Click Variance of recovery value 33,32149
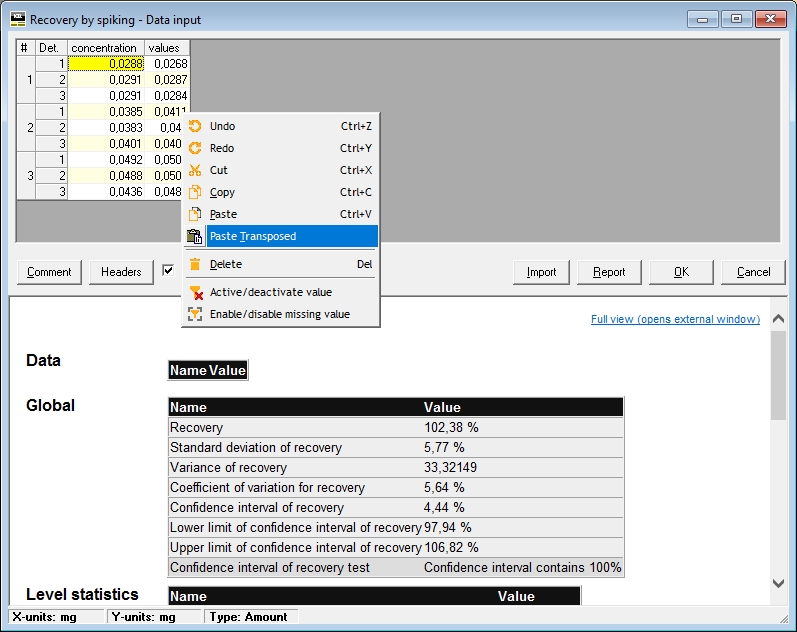The image size is (797, 632). coord(450,468)
